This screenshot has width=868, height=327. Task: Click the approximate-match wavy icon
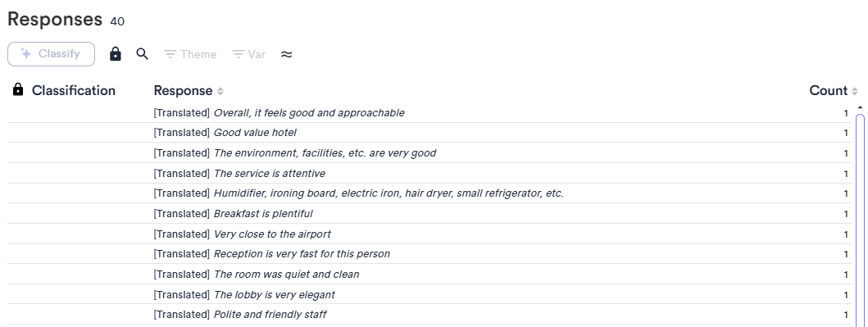tap(286, 54)
